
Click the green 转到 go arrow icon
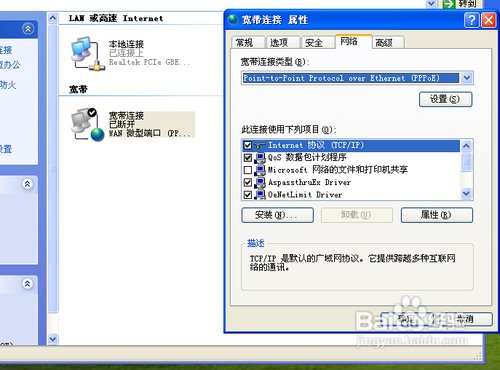pyautogui.click(x=449, y=4)
